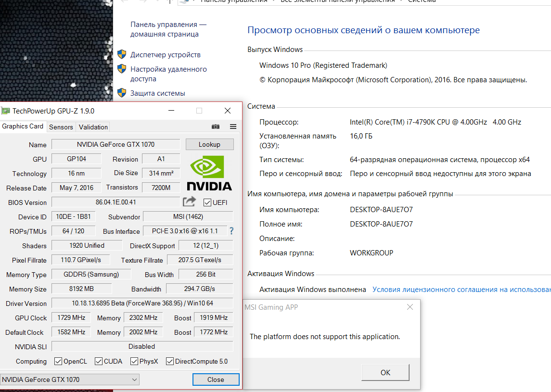Open the NVIDIA GeForce GTX 1070 dropdown
The height and width of the screenshot is (392, 551).
70,379
